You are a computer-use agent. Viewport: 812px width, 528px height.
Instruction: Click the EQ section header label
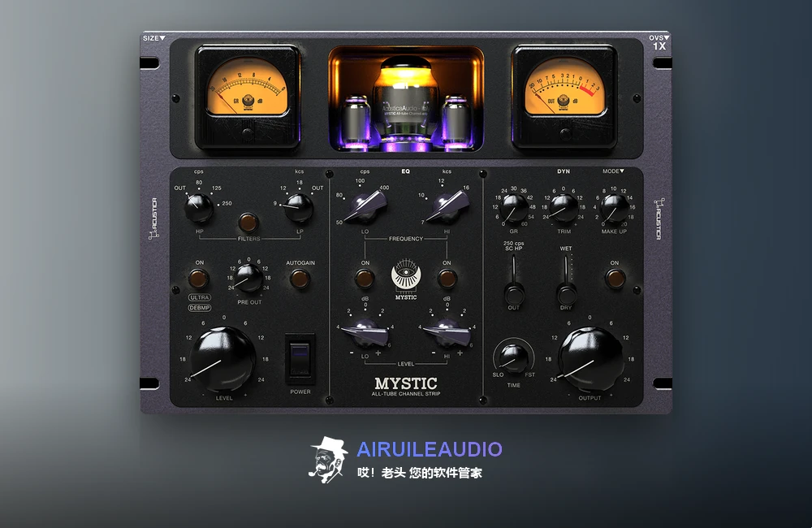click(405, 171)
